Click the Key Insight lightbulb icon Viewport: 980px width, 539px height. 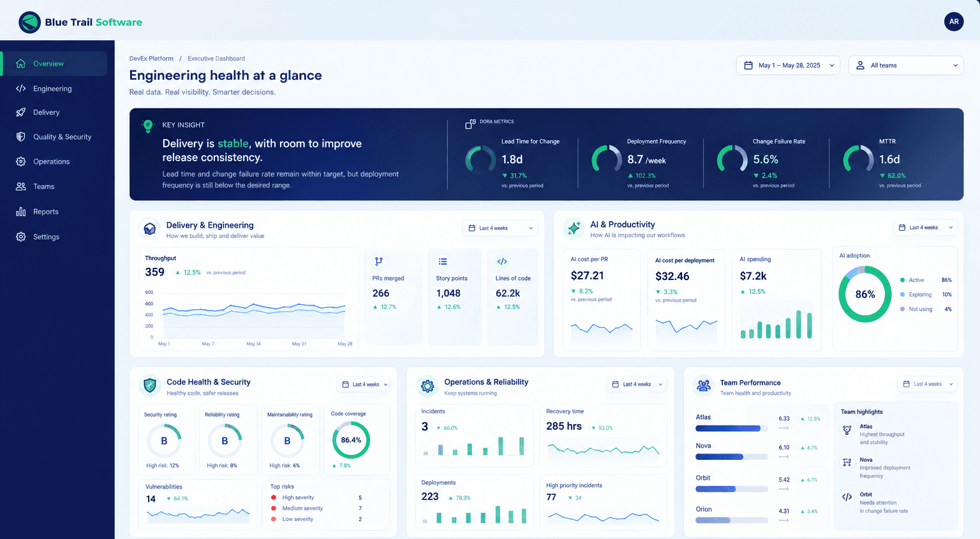point(148,126)
